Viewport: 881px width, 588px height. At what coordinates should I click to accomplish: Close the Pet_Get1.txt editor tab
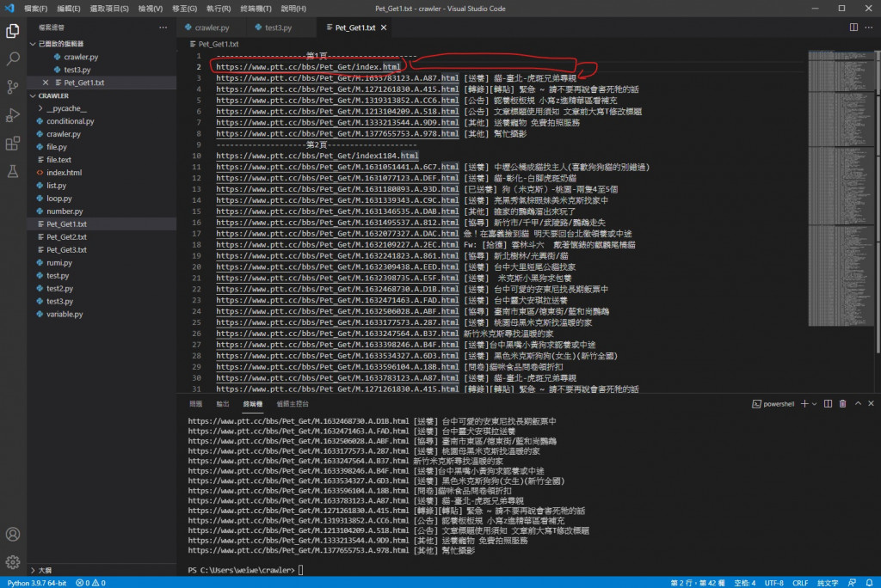click(x=384, y=28)
